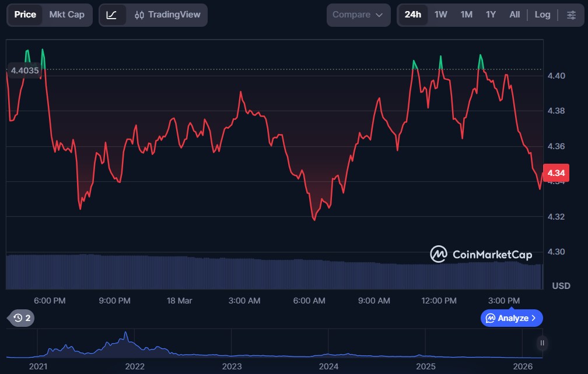
Task: Click the pause handle on range selector
Action: (542, 343)
